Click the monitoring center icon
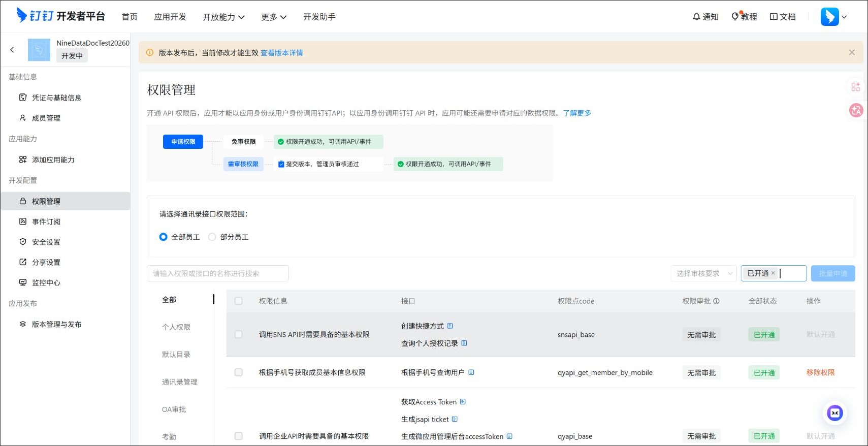This screenshot has height=446, width=868. (22, 282)
